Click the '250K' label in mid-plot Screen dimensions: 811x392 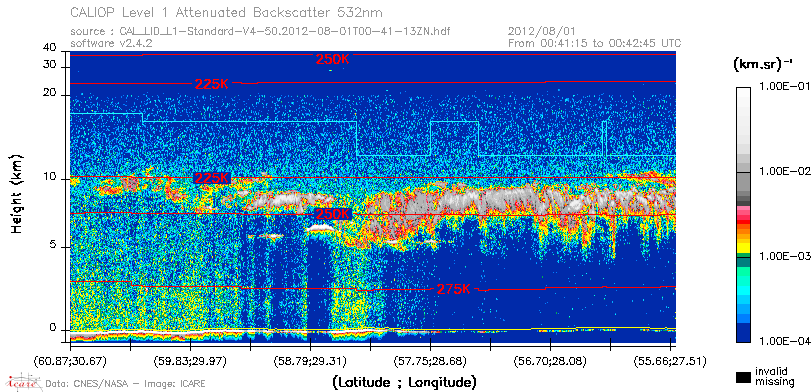333,214
